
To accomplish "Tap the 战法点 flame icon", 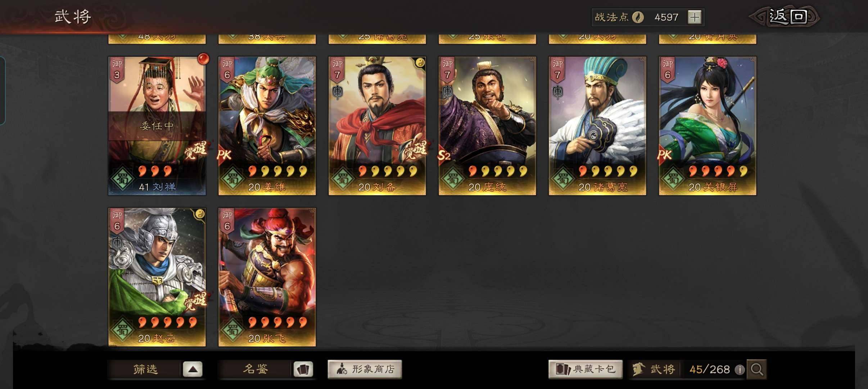I will click(x=638, y=17).
